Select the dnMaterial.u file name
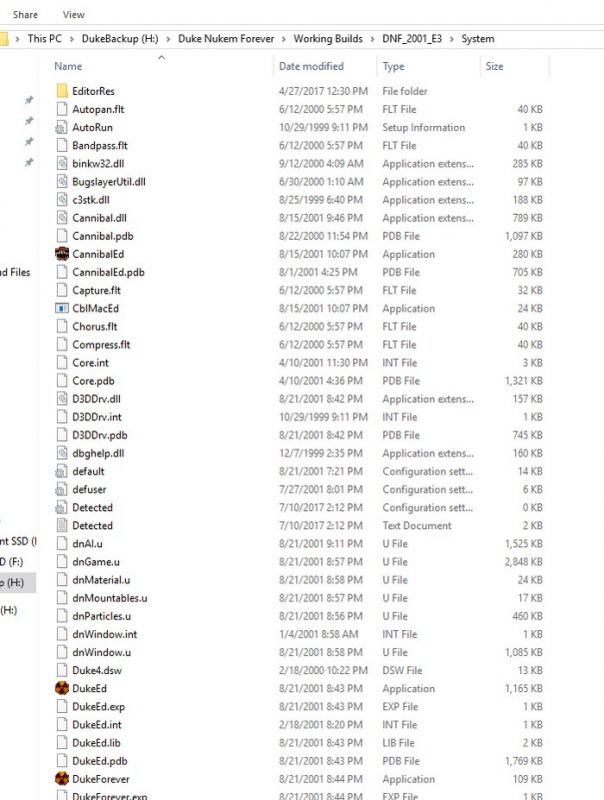The height and width of the screenshot is (800, 604). tap(101, 580)
